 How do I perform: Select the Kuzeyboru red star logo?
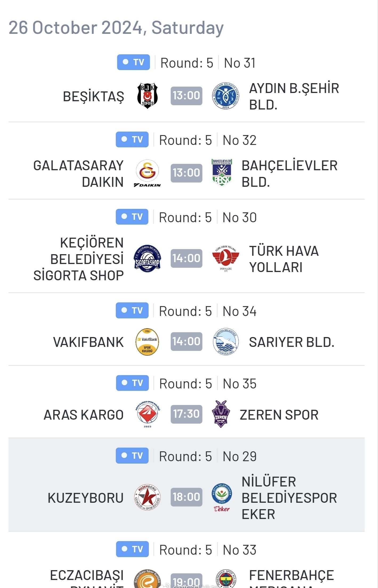click(x=147, y=497)
